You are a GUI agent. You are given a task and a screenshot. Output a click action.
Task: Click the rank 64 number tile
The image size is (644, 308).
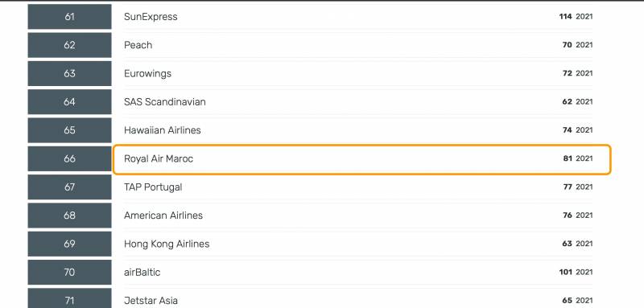click(69, 101)
